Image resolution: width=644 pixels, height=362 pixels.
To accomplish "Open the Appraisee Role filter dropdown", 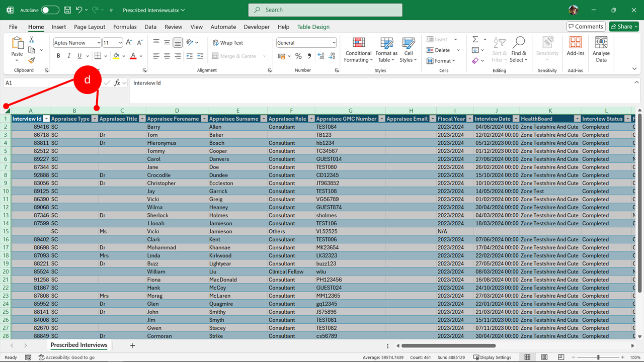I will coord(310,119).
